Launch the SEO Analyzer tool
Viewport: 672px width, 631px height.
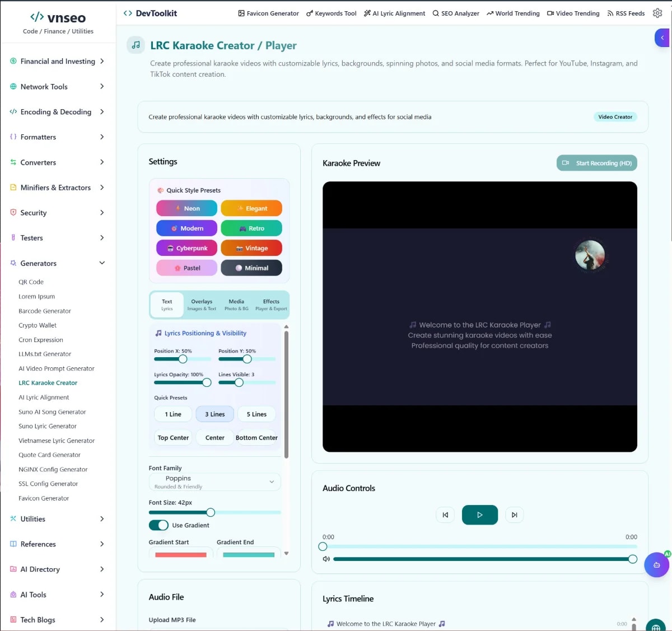[455, 13]
